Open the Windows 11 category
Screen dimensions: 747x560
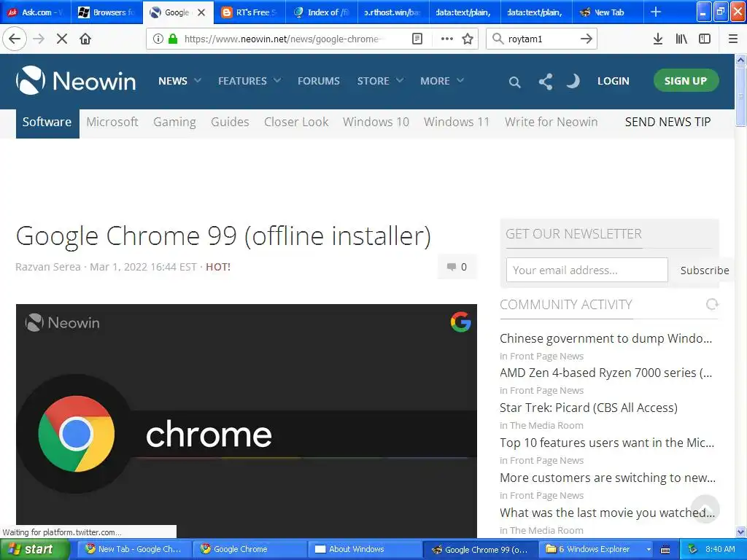pyautogui.click(x=457, y=122)
